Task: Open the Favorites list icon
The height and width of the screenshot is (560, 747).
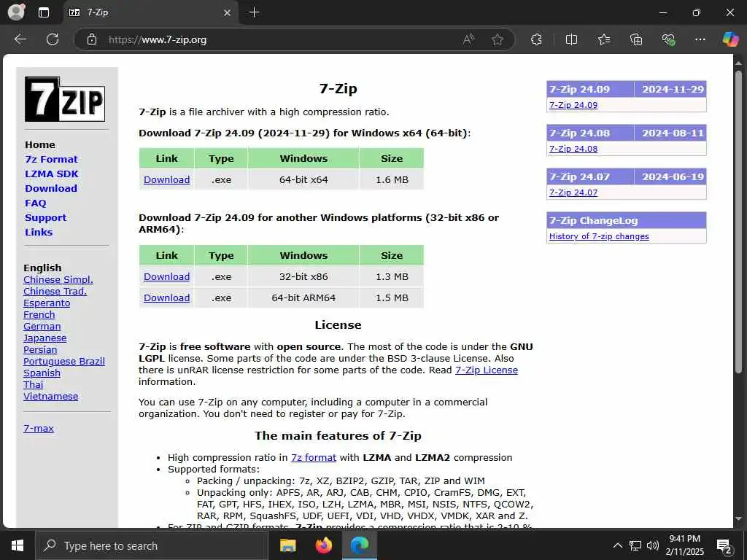Action: point(604,39)
